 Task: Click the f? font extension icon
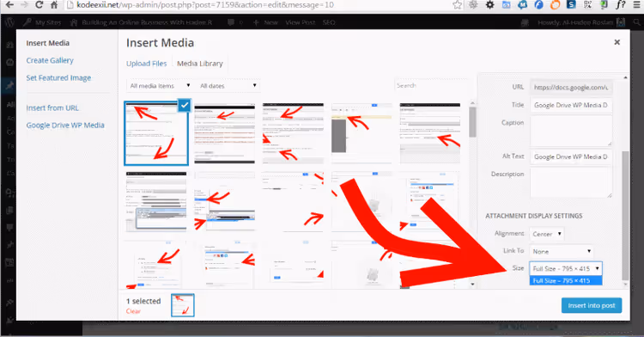pyautogui.click(x=621, y=5)
